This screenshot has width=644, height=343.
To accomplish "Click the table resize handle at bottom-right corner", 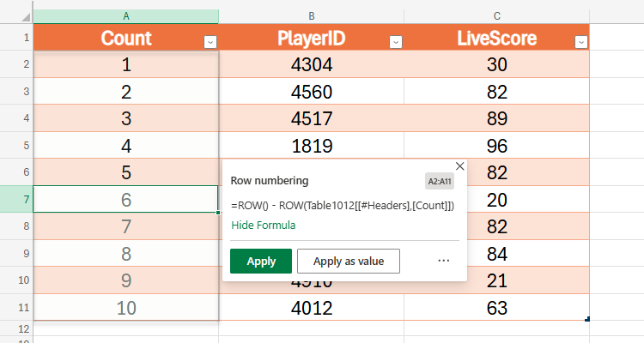I will (587, 319).
